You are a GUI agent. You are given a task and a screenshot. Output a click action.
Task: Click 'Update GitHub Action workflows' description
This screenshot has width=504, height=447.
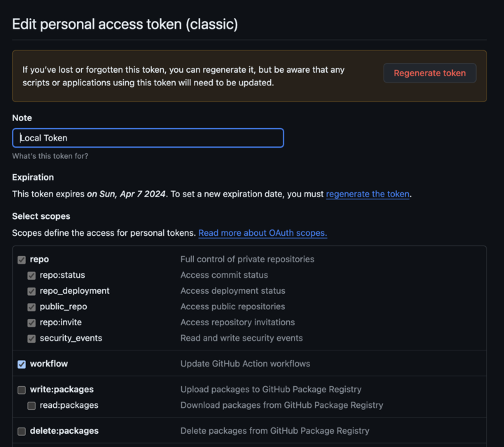(245, 364)
